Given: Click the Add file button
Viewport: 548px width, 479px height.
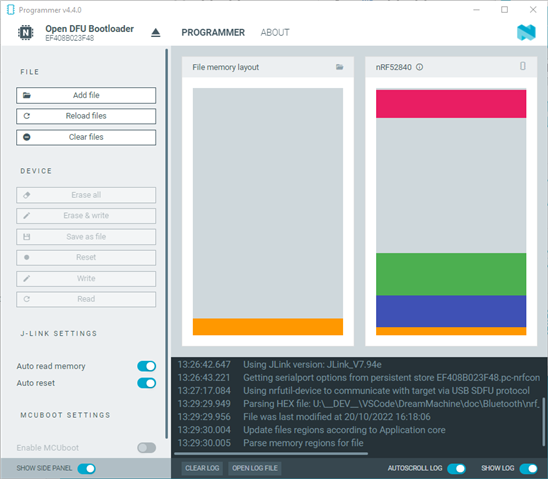Looking at the screenshot, I should click(86, 95).
